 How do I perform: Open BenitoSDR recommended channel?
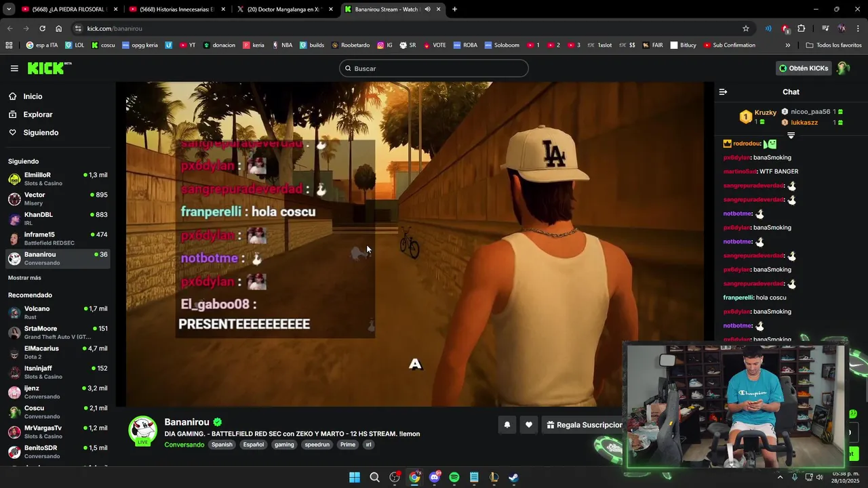(58, 451)
